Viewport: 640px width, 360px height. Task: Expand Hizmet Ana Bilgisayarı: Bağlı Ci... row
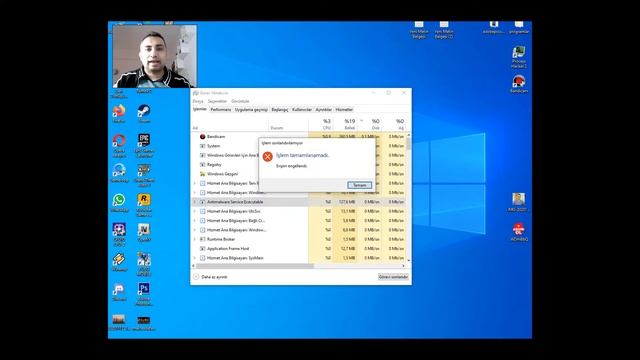(195, 221)
